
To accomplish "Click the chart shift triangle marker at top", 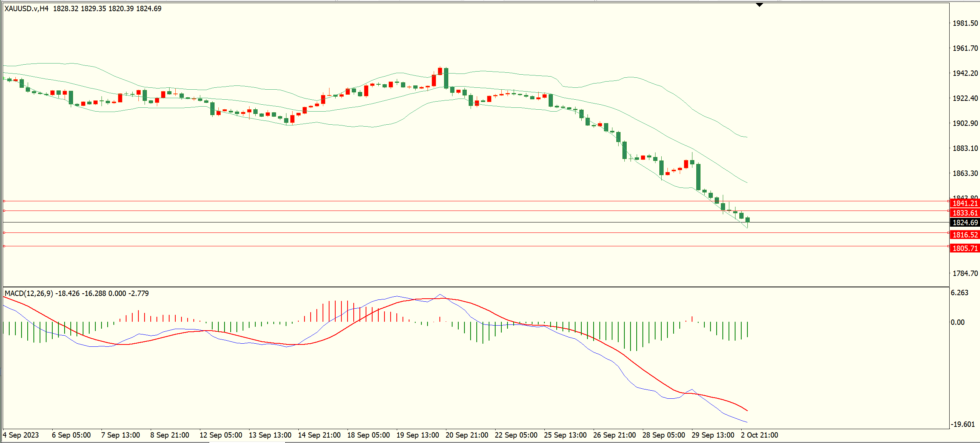I will pos(759,5).
